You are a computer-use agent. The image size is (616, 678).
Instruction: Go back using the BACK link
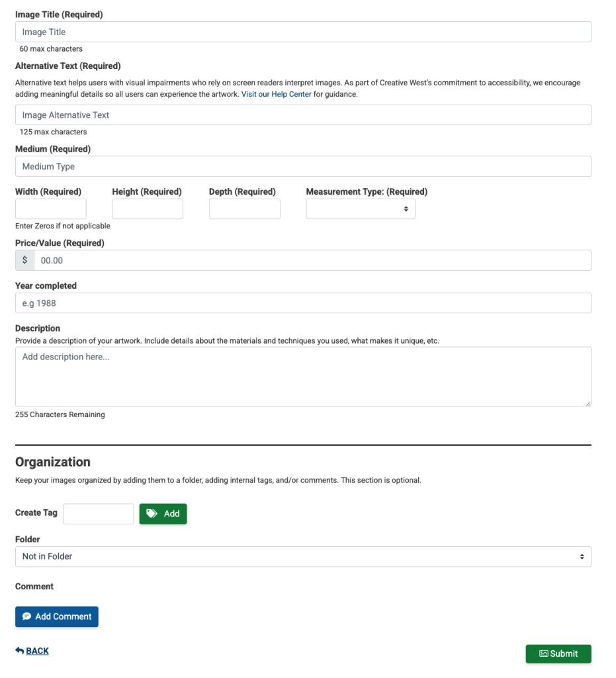[37, 651]
